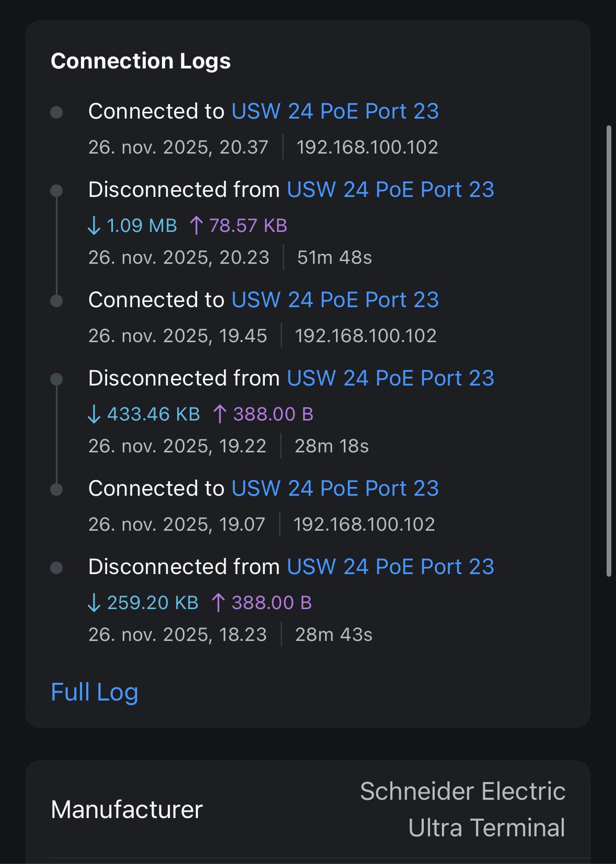Open port link in the 20.23 disconnected entry
Viewport: 616px width, 864px height.
pyautogui.click(x=390, y=190)
